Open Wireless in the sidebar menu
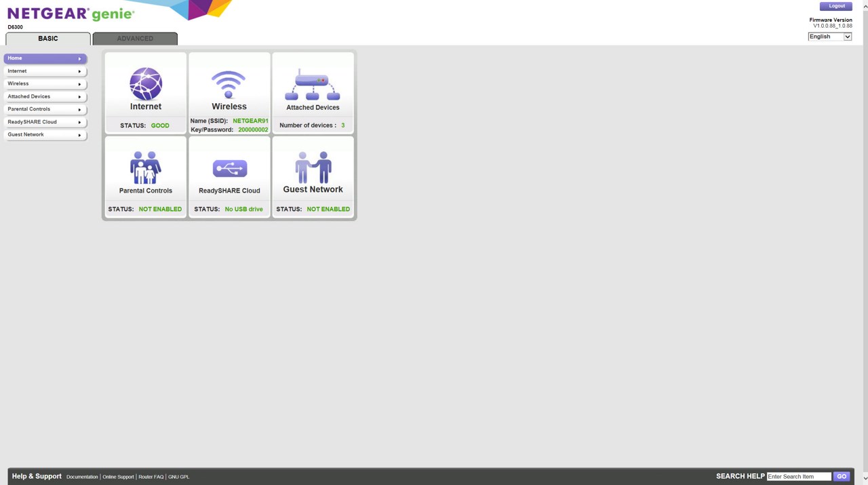Image resolution: width=868 pixels, height=485 pixels. pyautogui.click(x=45, y=84)
